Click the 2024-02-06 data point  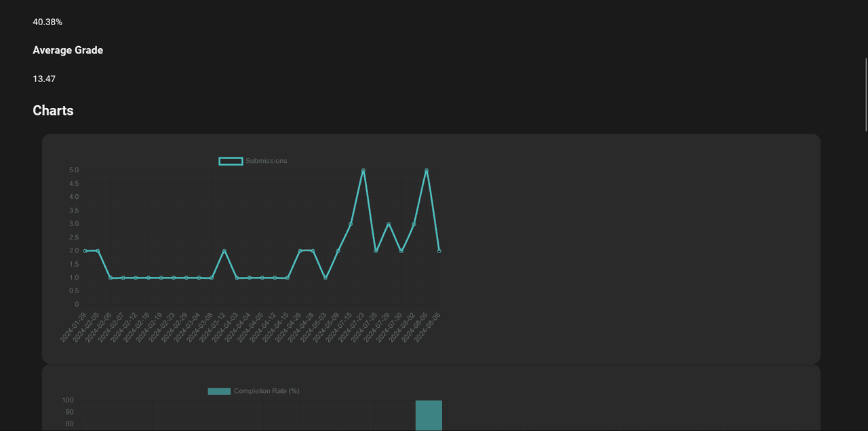[111, 278]
